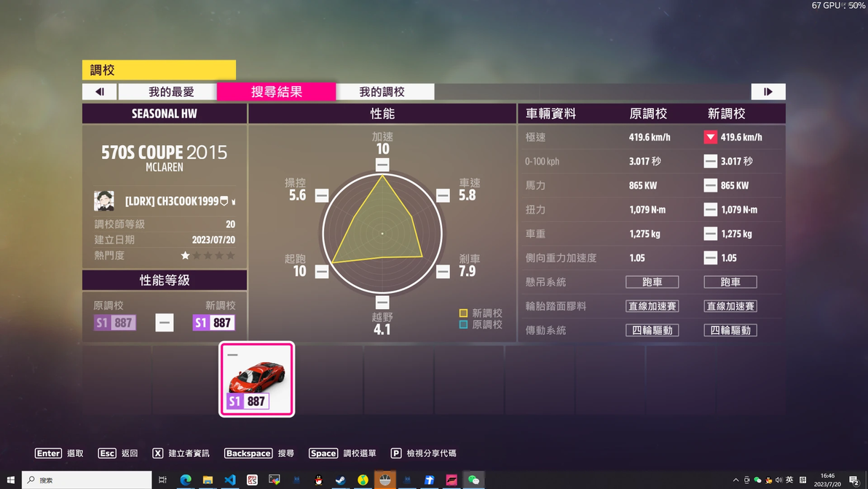Image resolution: width=868 pixels, height=489 pixels.
Task: Open the green music app on the taskbar
Action: pos(363,480)
